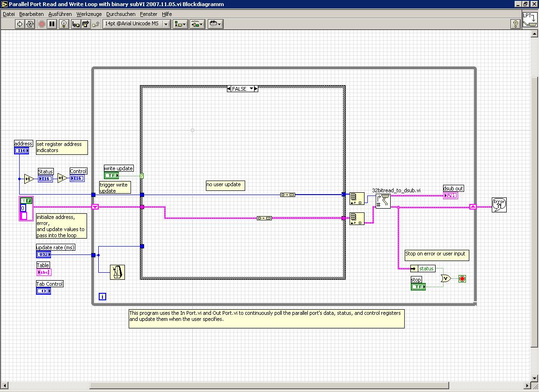
Task: Open the Bearbeiten menu
Action: pos(31,14)
